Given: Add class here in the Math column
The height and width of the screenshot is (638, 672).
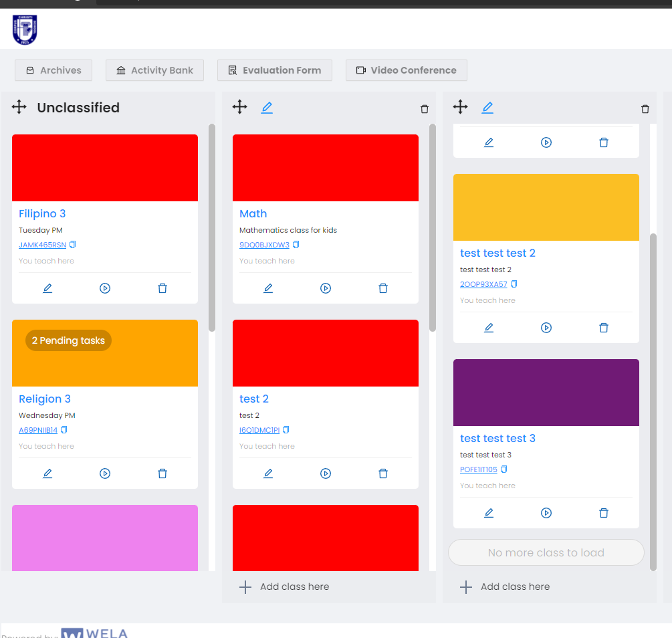Looking at the screenshot, I should (284, 587).
